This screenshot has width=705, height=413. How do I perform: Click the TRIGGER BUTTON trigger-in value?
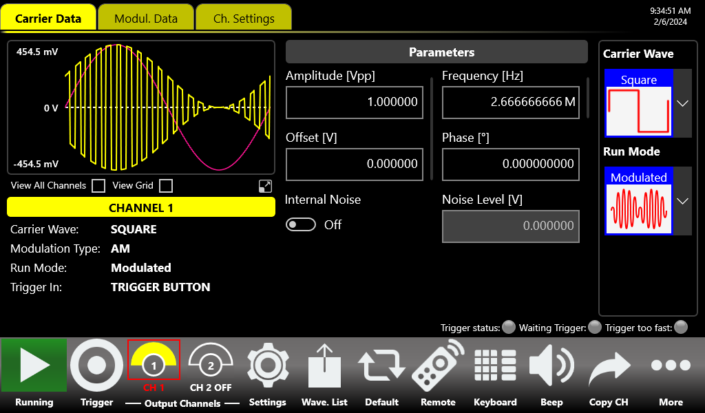(x=161, y=287)
